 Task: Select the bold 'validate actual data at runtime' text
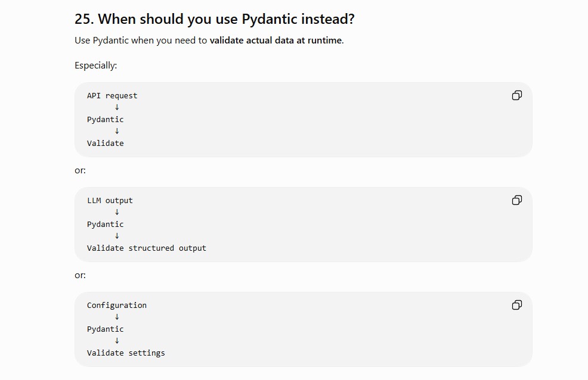coord(276,41)
